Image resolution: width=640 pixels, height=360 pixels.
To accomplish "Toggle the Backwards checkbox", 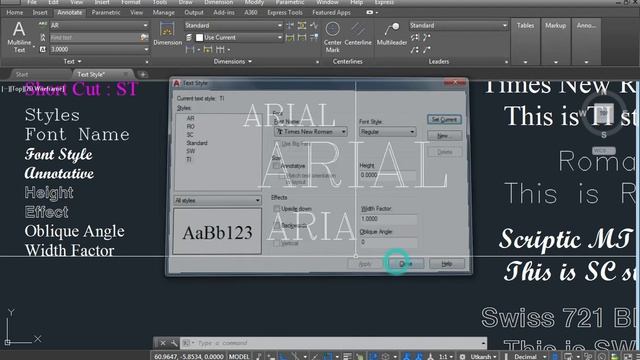I will (x=276, y=225).
